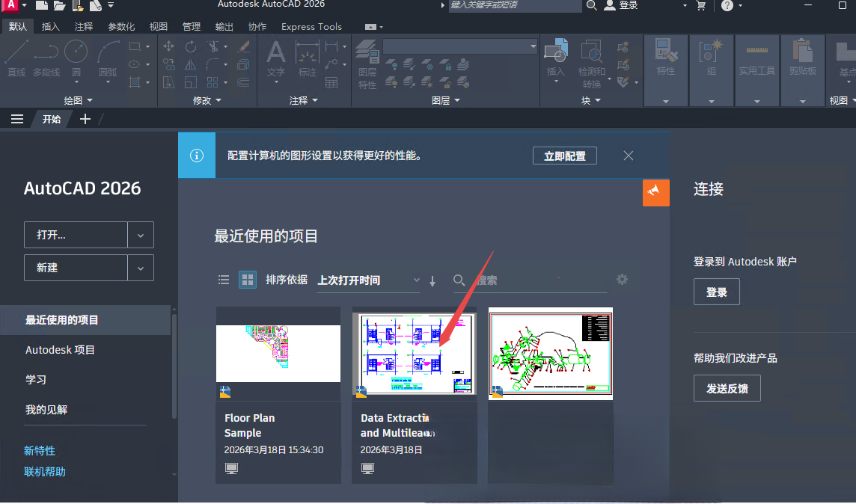The image size is (856, 504).
Task: Click the Copy tool icon
Action: (x=168, y=64)
